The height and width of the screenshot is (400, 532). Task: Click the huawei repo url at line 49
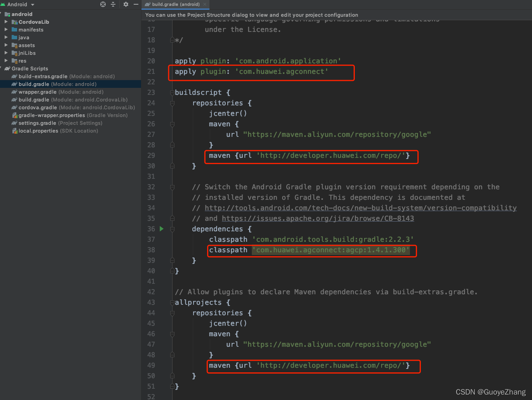[331, 365]
